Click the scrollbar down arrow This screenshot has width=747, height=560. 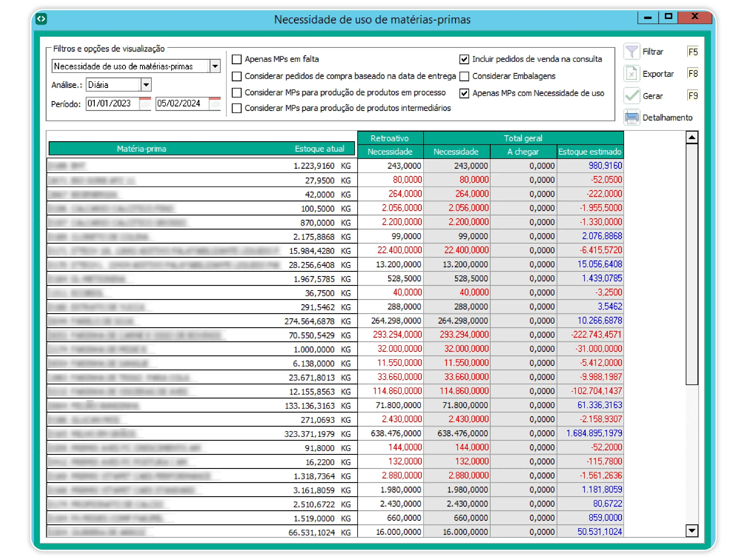692,531
